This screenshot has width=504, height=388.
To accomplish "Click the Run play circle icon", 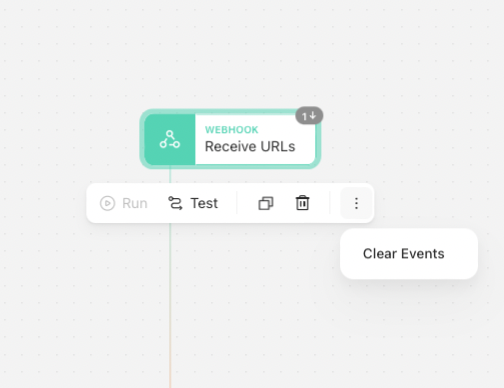I will (107, 203).
